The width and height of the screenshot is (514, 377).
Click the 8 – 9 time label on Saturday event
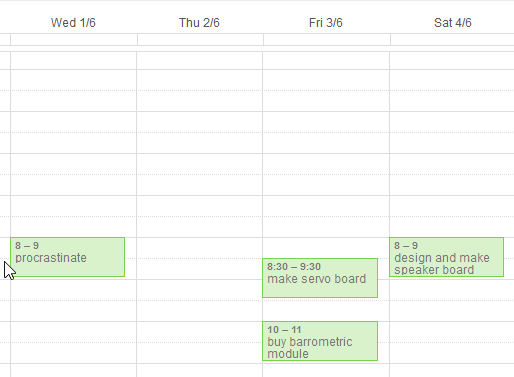point(406,246)
